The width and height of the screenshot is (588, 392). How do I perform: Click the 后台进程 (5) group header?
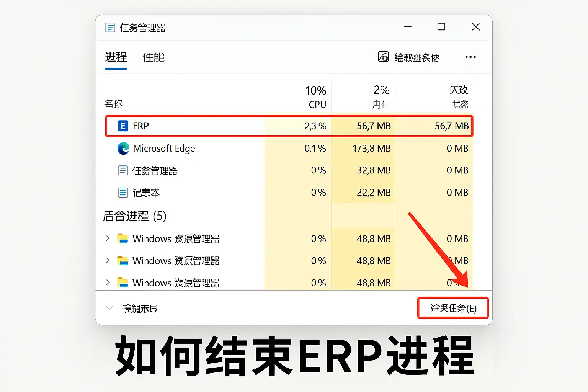[134, 216]
